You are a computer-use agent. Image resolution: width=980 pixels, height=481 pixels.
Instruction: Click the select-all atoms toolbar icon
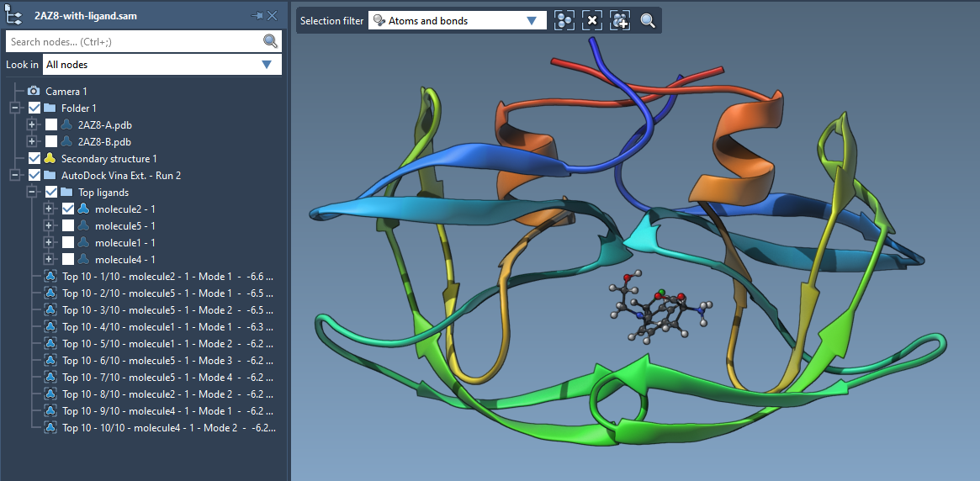(564, 21)
